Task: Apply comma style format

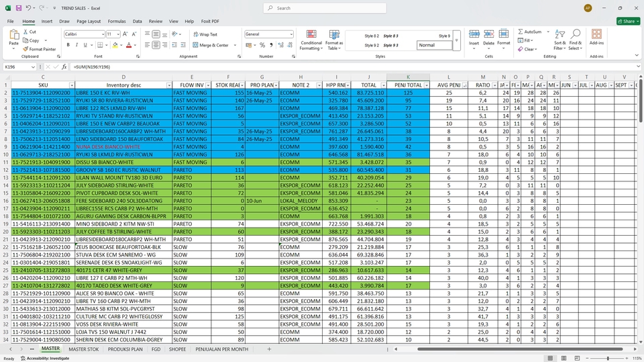Action: pos(271,45)
